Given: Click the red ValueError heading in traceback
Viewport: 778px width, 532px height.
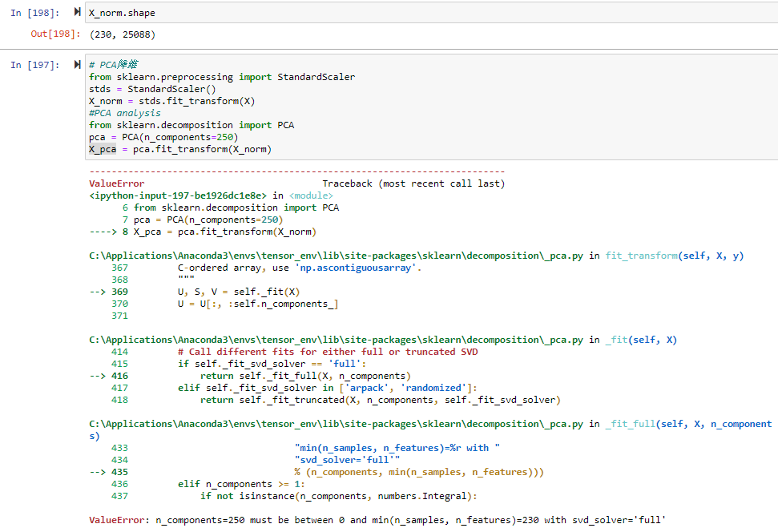Looking at the screenshot, I should coord(117,183).
